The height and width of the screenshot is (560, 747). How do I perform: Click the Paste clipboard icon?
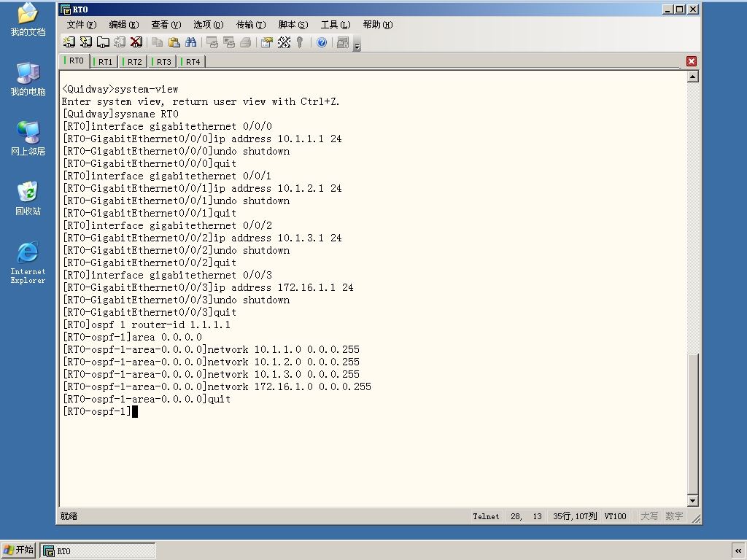tap(174, 42)
